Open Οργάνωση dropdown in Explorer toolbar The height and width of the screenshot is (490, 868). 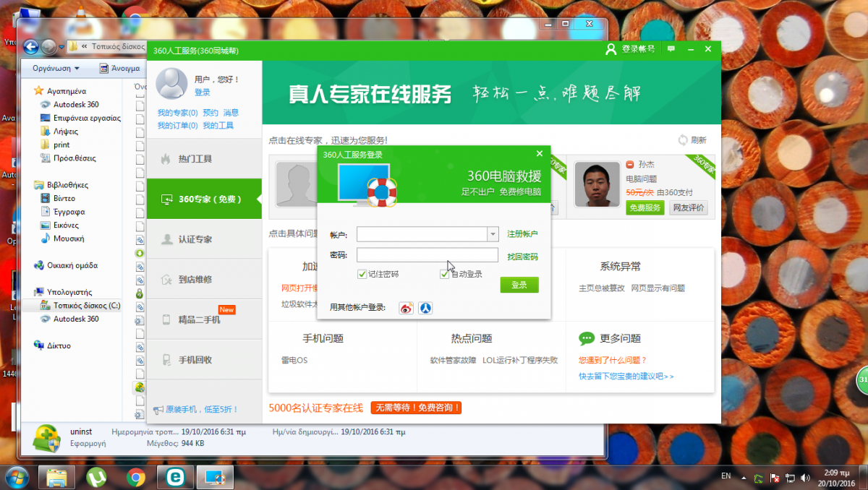click(x=55, y=68)
